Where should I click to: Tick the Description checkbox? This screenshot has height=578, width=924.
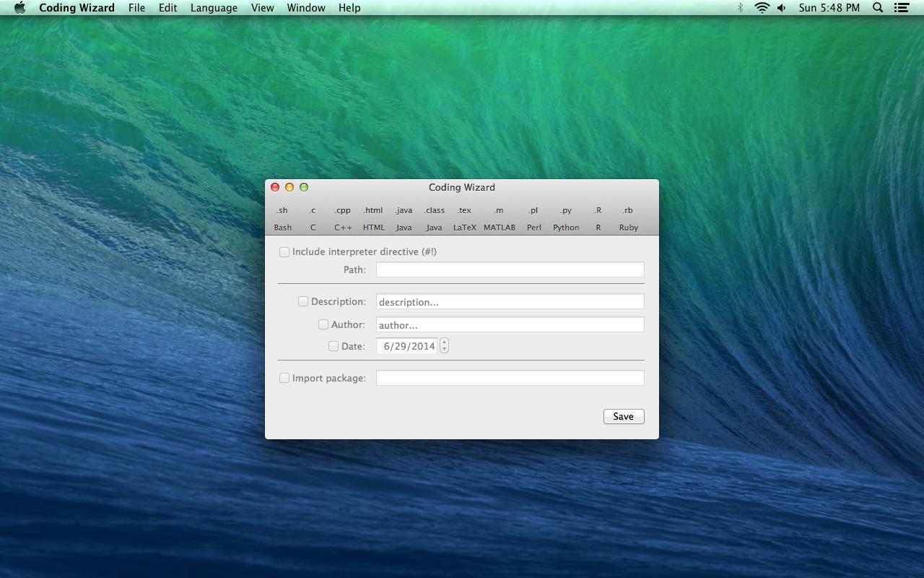coord(303,301)
